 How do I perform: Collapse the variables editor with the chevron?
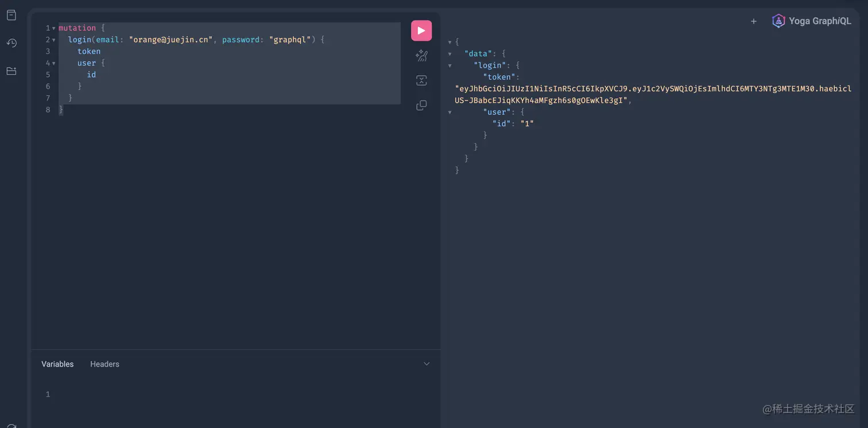[x=427, y=364]
